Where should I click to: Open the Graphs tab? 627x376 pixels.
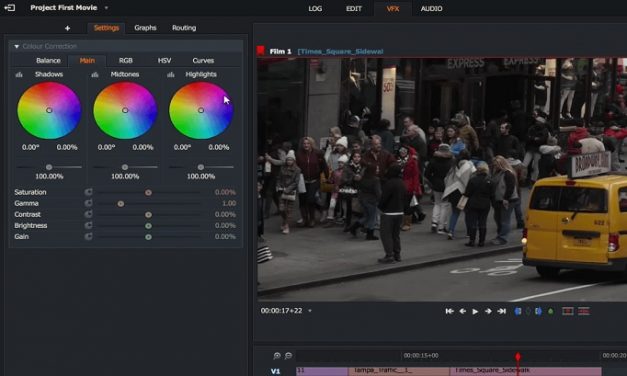coord(145,28)
